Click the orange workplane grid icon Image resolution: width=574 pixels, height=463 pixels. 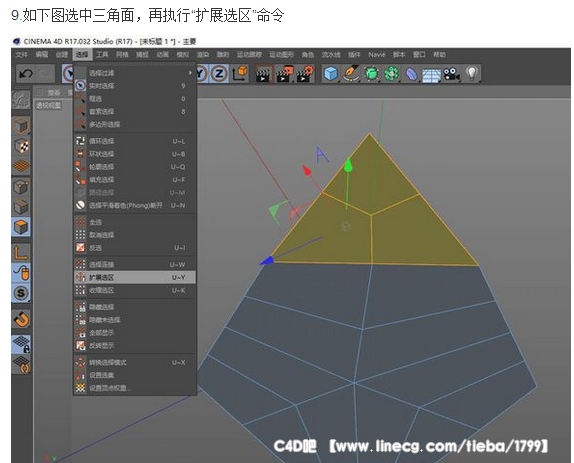[21, 166]
